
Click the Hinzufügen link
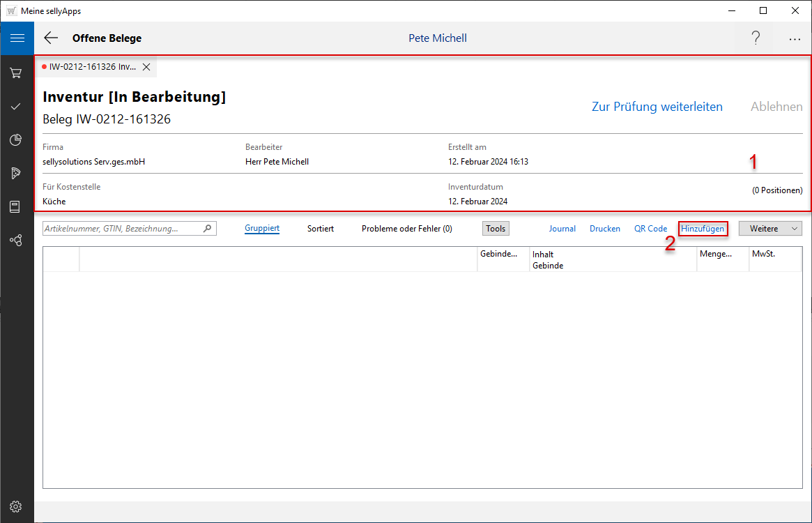(703, 228)
